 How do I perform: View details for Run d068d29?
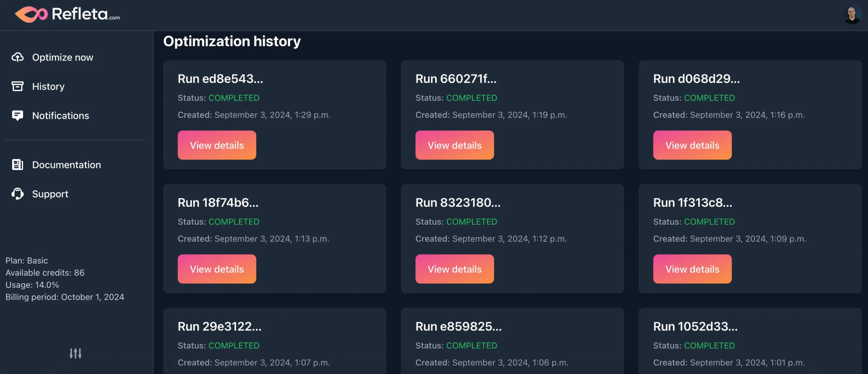pyautogui.click(x=692, y=145)
